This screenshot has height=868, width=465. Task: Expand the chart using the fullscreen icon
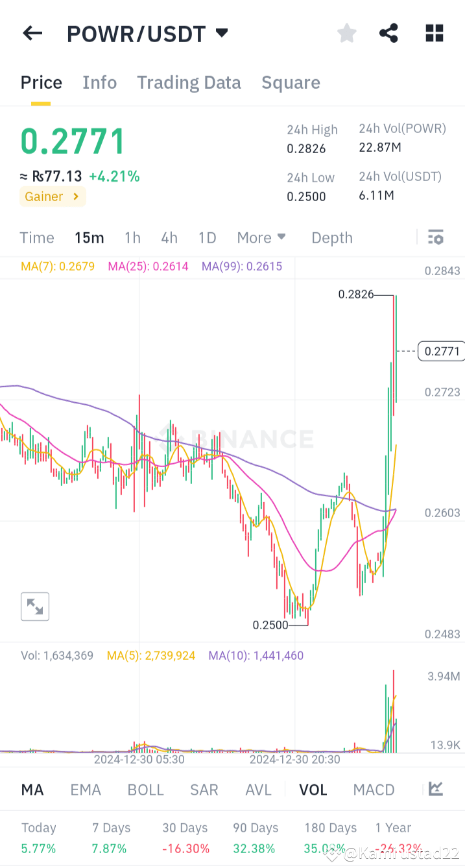[x=34, y=606]
